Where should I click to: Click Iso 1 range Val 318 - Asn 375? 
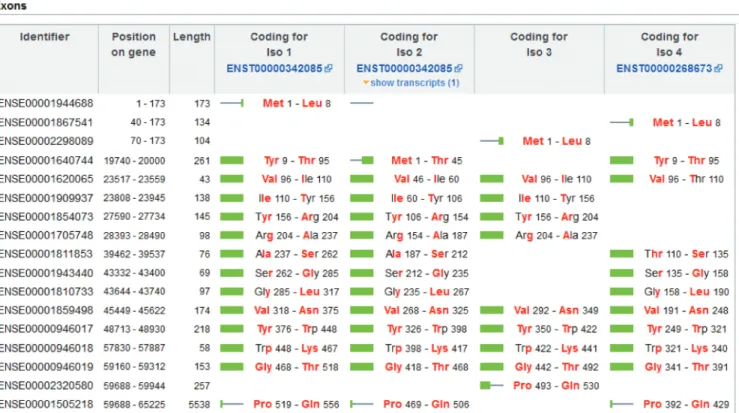pos(296,310)
